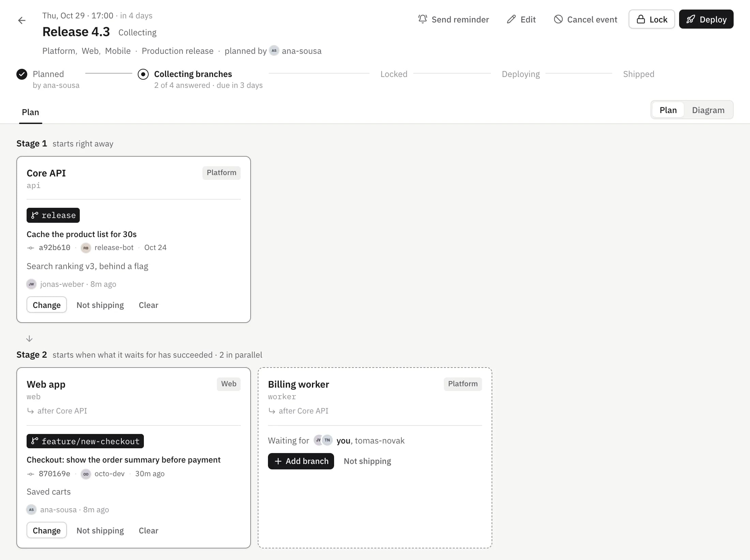Change branch for Web app

pos(47,530)
